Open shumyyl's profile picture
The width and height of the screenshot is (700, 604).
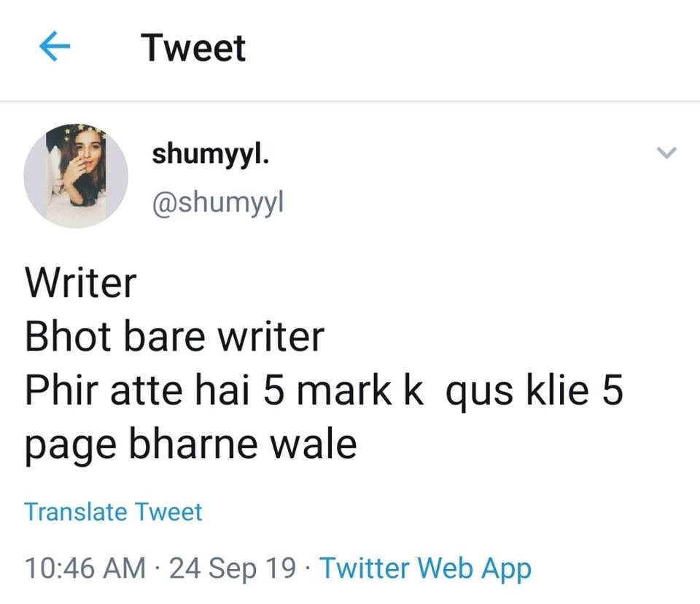pos(76,176)
